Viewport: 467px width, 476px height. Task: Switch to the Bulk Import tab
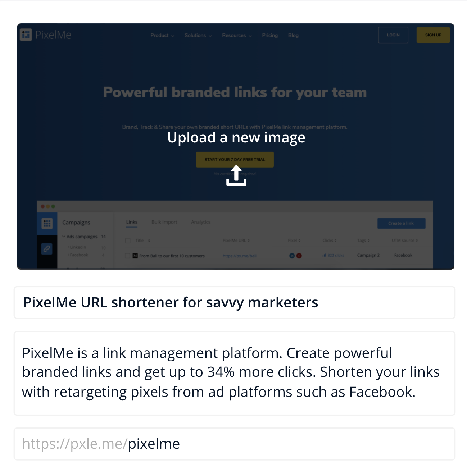point(164,222)
